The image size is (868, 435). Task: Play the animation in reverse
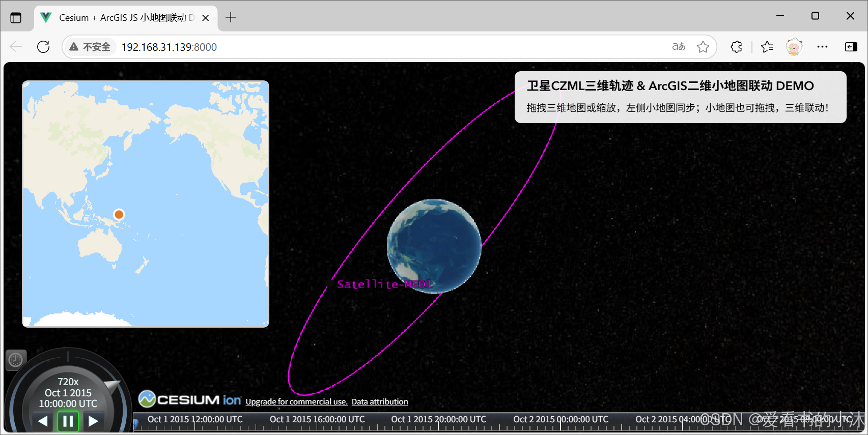43,421
